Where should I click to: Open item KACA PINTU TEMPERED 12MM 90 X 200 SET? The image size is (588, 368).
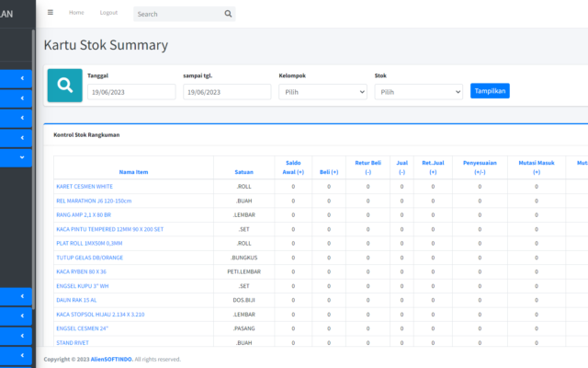tap(110, 229)
